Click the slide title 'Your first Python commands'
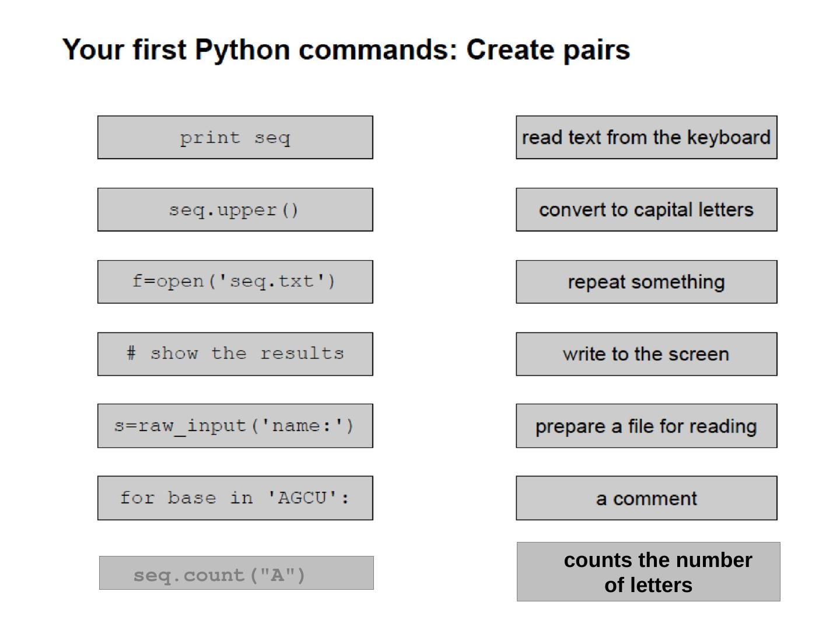840x630 pixels. [346, 50]
